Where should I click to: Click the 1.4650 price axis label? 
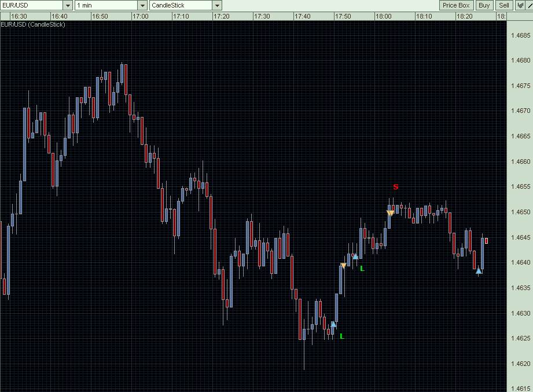[521, 212]
